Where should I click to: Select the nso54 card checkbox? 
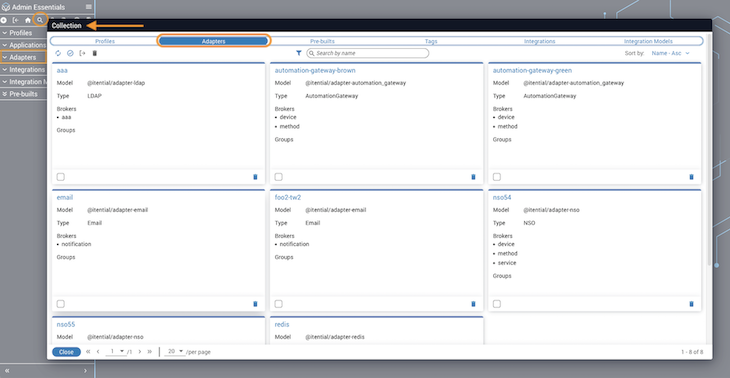pos(497,304)
